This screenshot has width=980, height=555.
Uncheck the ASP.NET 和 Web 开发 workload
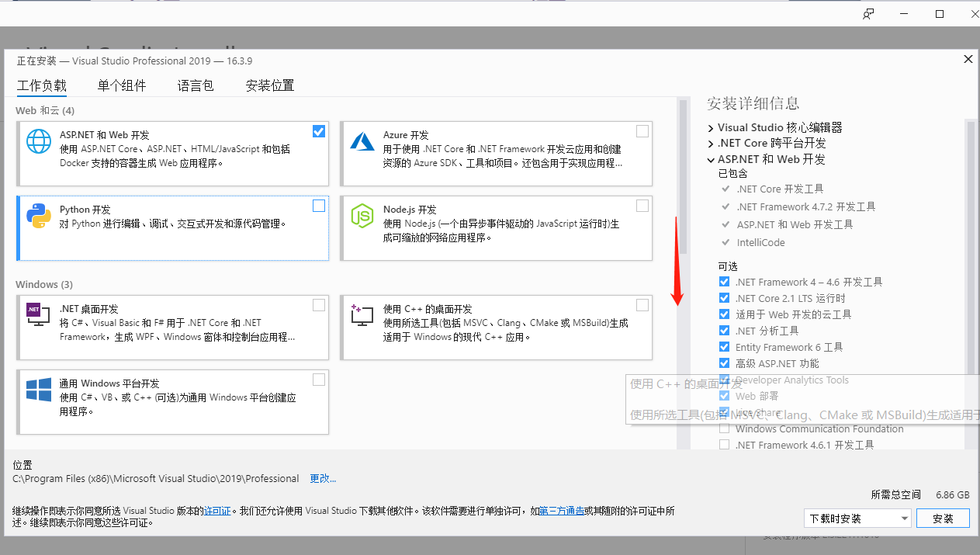point(319,131)
